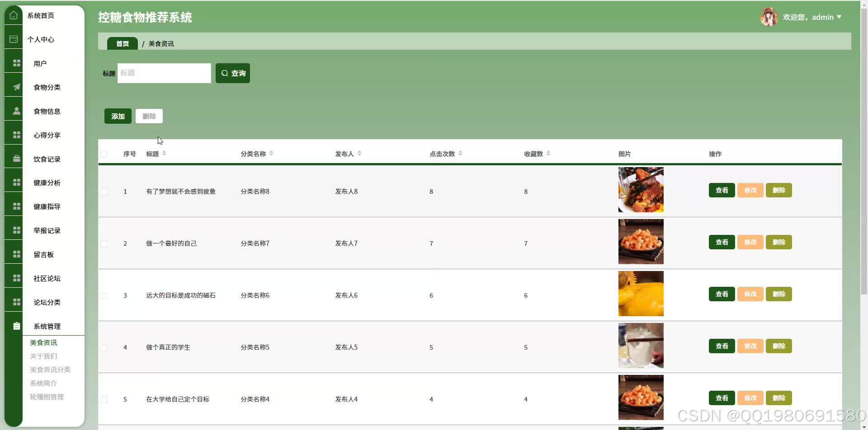Image resolution: width=868 pixels, height=430 pixels.
Task: Sort table by 分类名称 column arrows
Action: click(x=271, y=154)
